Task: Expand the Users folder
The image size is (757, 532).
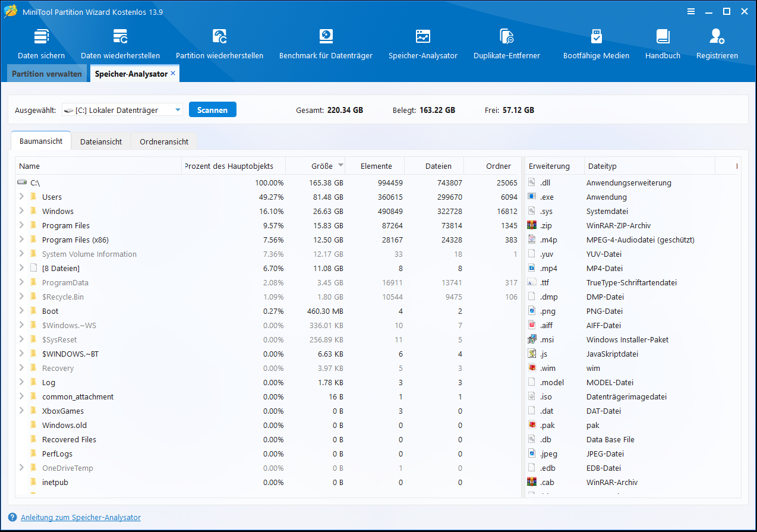Action: pos(21,197)
